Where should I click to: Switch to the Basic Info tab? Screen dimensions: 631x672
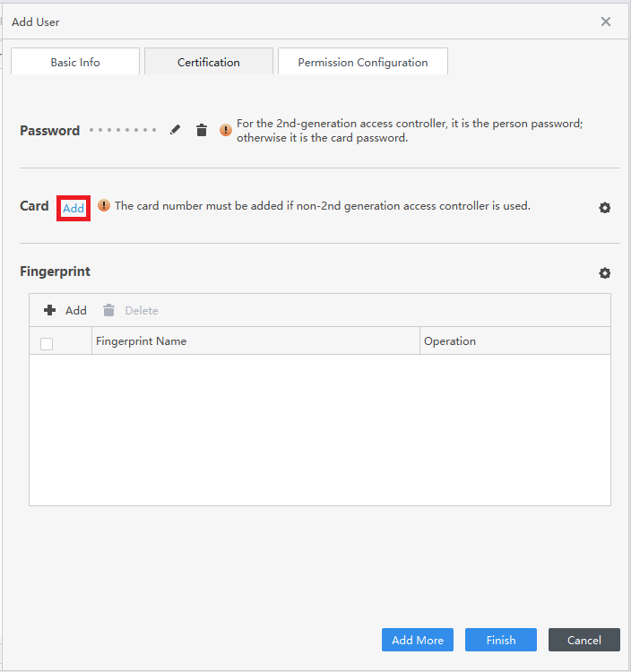(x=75, y=62)
